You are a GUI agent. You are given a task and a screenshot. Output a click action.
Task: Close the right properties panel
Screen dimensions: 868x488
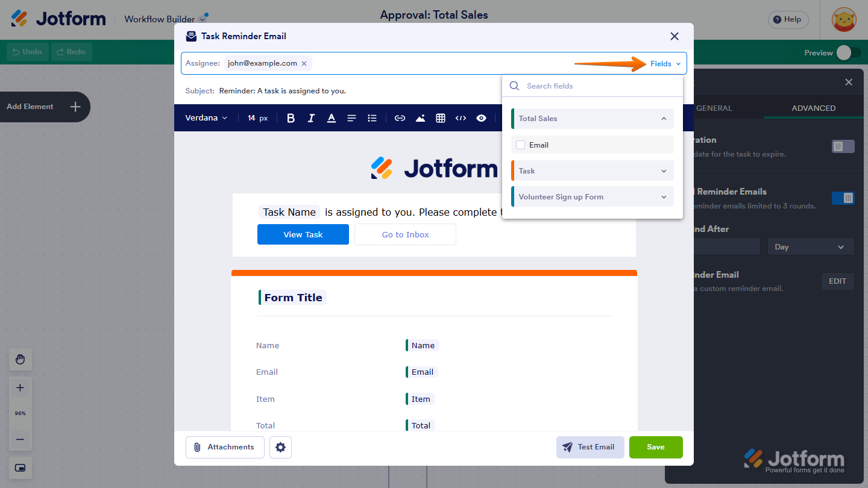point(849,82)
